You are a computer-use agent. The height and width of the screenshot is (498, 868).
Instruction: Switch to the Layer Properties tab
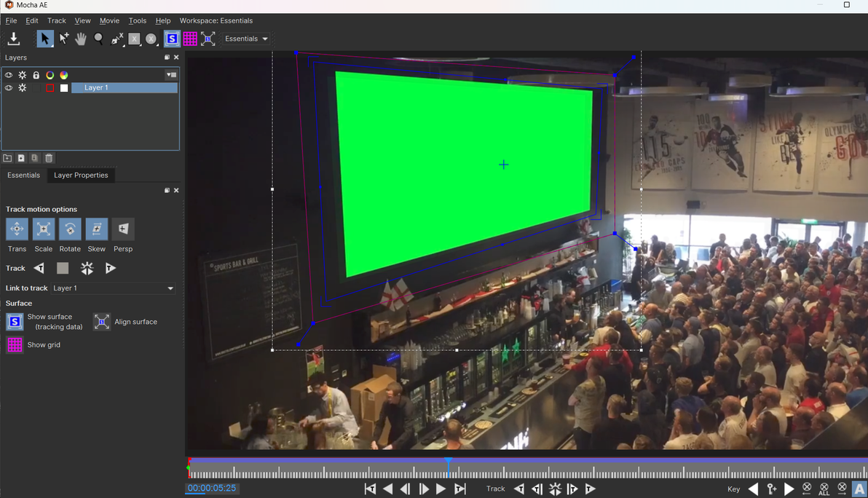81,175
